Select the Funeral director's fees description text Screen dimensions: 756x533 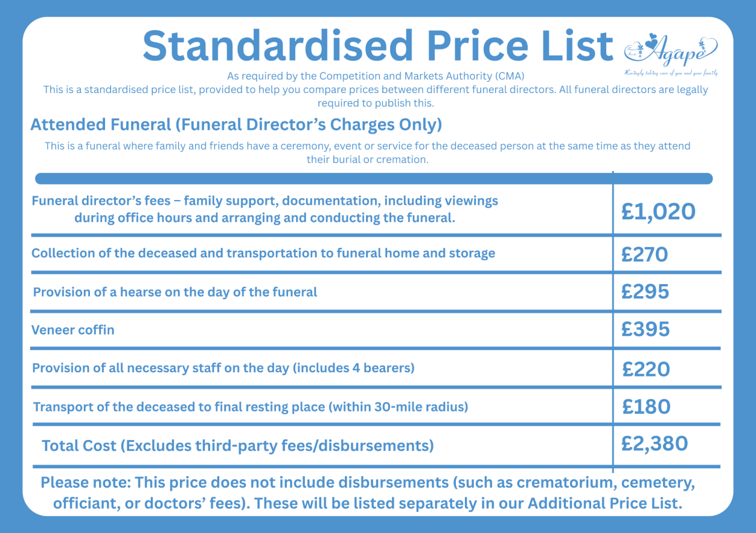pos(265,209)
